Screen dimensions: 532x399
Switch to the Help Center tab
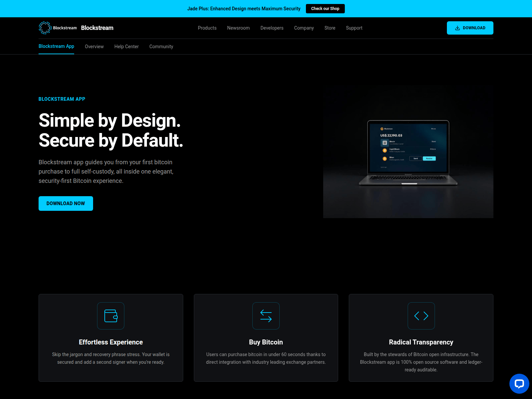click(x=126, y=47)
